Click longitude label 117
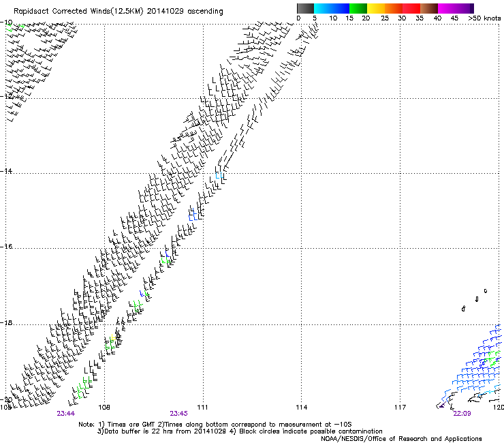504x443 pixels. (400, 408)
